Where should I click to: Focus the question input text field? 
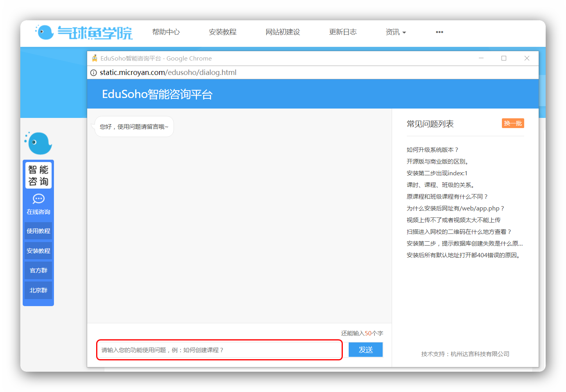click(219, 350)
